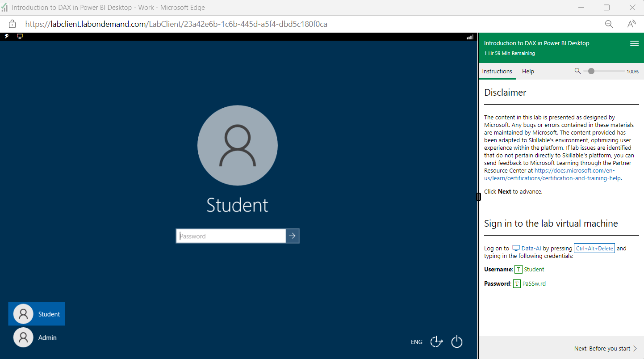Click in the Password input field

[x=231, y=236]
